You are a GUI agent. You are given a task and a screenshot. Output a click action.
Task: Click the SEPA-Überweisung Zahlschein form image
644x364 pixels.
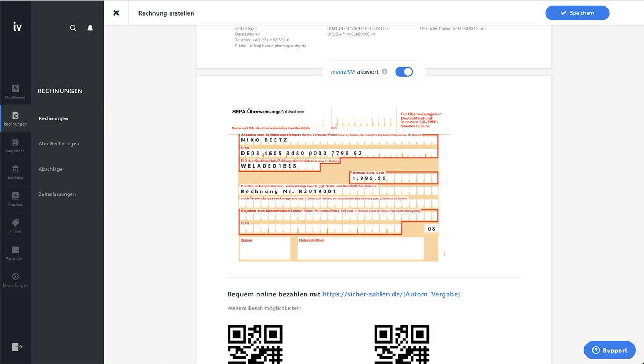pos(338,184)
